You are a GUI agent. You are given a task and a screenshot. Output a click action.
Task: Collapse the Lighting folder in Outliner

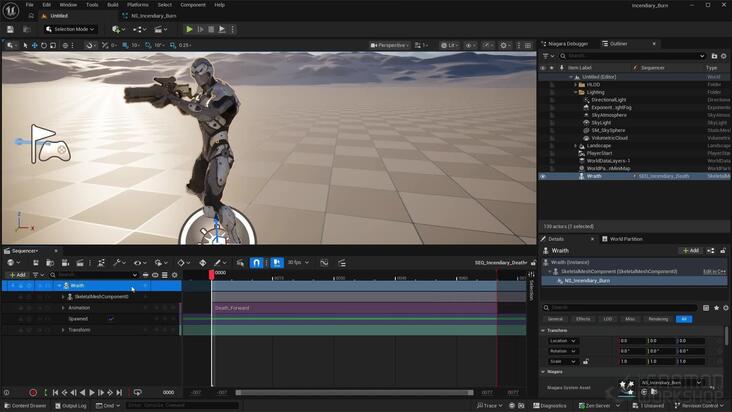[x=576, y=92]
